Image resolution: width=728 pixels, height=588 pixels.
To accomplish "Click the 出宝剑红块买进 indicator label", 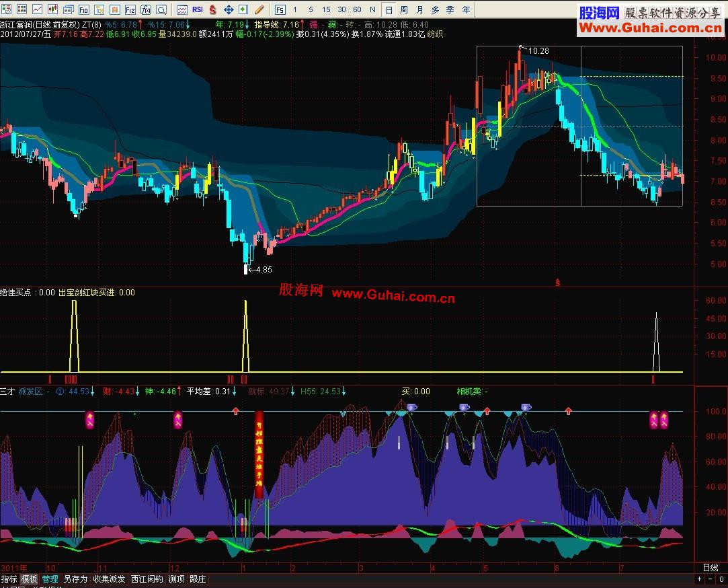I will [x=87, y=293].
